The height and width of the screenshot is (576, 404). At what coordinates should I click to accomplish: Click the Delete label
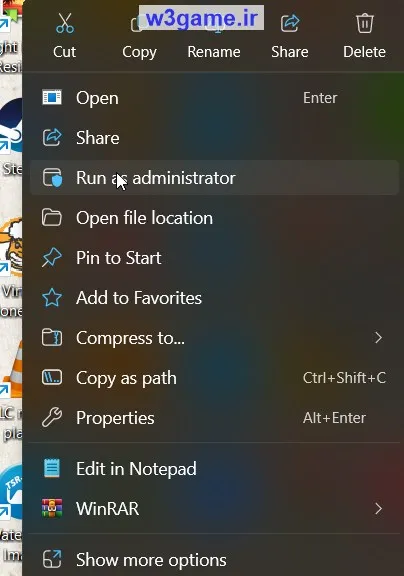(364, 52)
